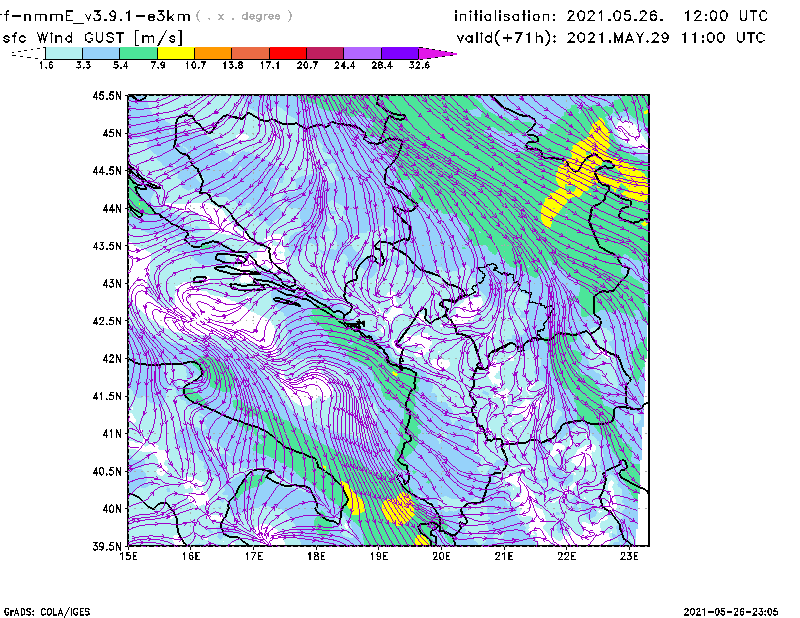
Task: Pick the coral 13.8–17.1 legend swatch
Action: tap(251, 53)
